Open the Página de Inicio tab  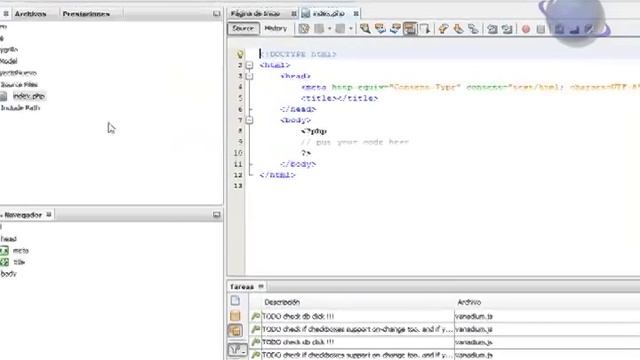[x=256, y=13]
